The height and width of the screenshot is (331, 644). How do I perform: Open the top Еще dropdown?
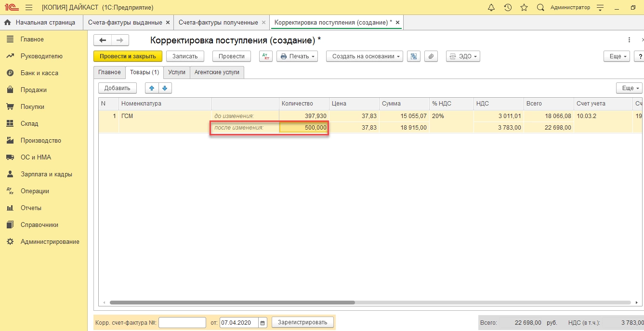click(x=617, y=56)
